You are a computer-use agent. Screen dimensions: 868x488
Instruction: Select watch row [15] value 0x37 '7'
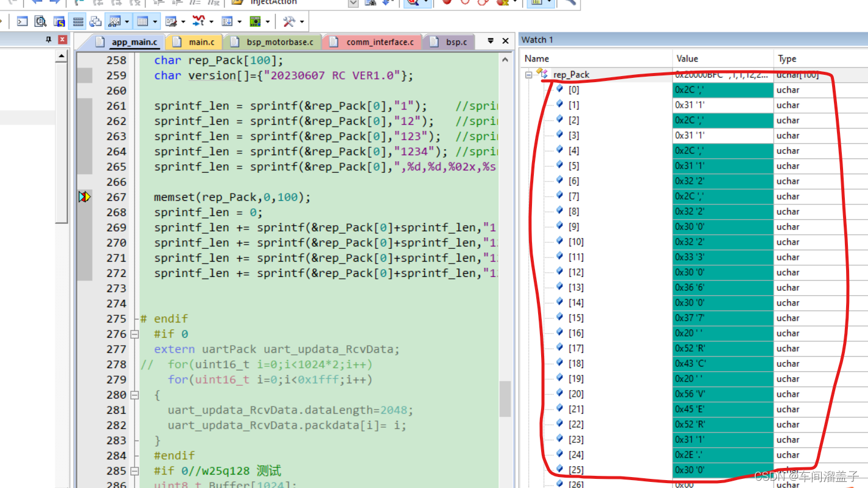pyautogui.click(x=723, y=318)
